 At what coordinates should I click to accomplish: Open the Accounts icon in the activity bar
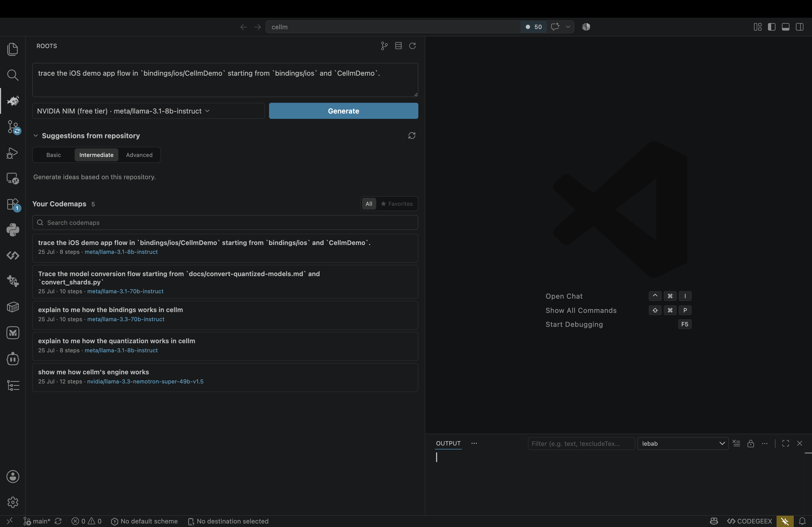pyautogui.click(x=13, y=477)
